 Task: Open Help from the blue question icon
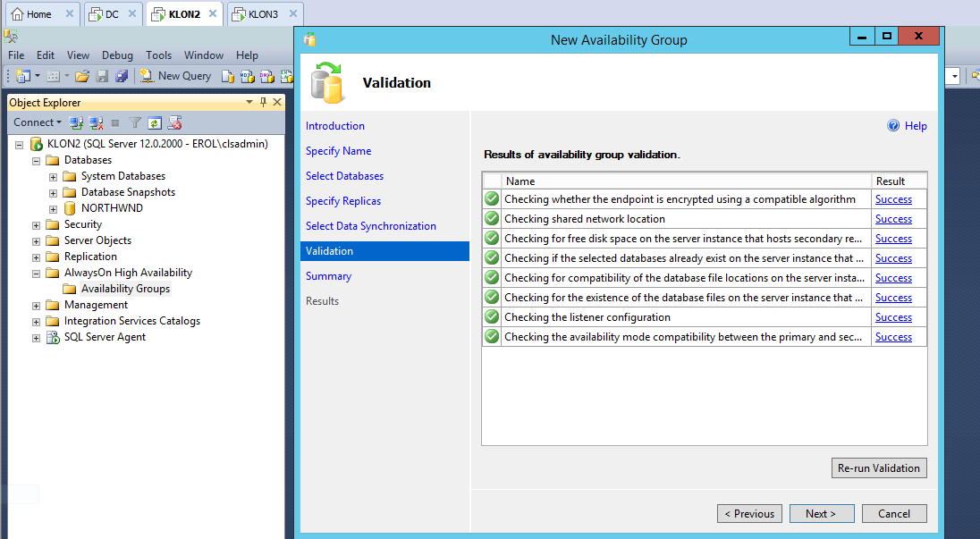tap(893, 126)
